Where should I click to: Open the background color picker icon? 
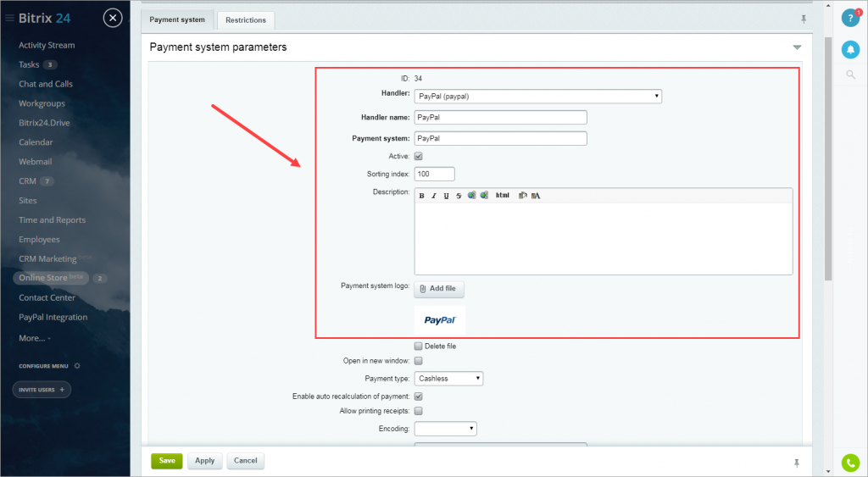point(522,196)
